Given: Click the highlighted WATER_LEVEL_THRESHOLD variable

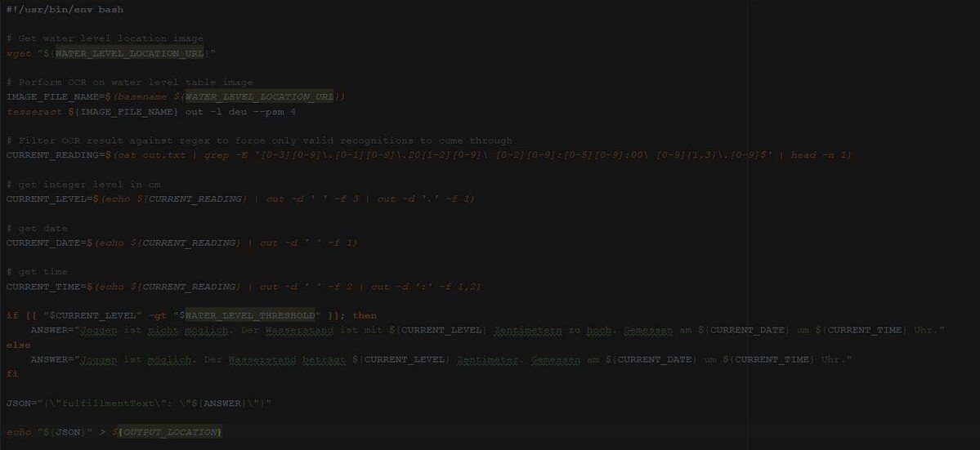Looking at the screenshot, I should point(250,316).
